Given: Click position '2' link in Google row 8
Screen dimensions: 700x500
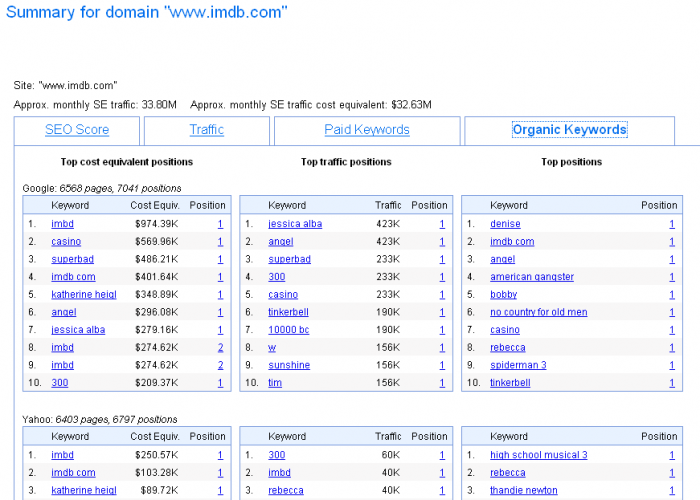Looking at the screenshot, I should point(221,347).
